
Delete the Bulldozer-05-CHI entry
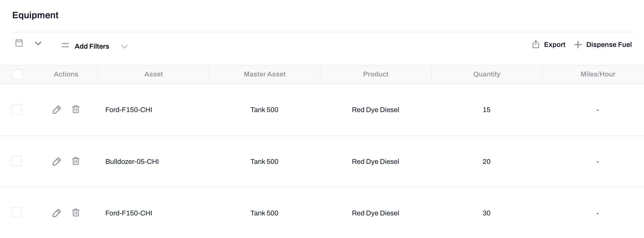pyautogui.click(x=76, y=161)
